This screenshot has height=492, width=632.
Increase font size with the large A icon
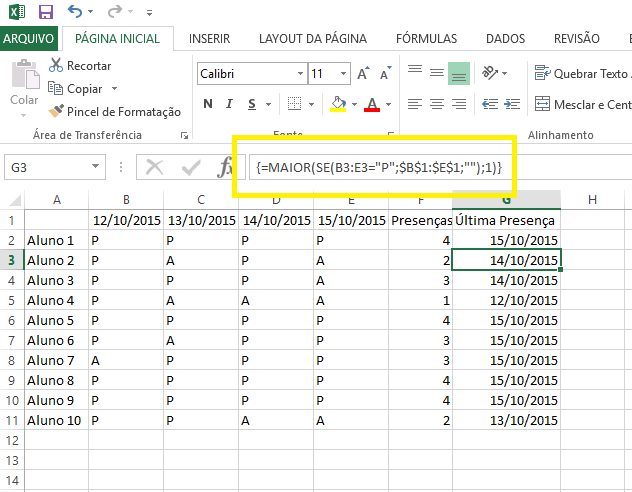click(363, 73)
